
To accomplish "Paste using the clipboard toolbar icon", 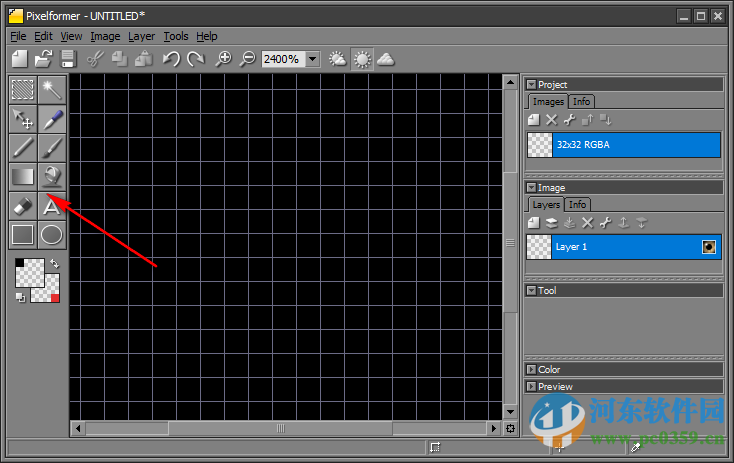I will point(144,59).
